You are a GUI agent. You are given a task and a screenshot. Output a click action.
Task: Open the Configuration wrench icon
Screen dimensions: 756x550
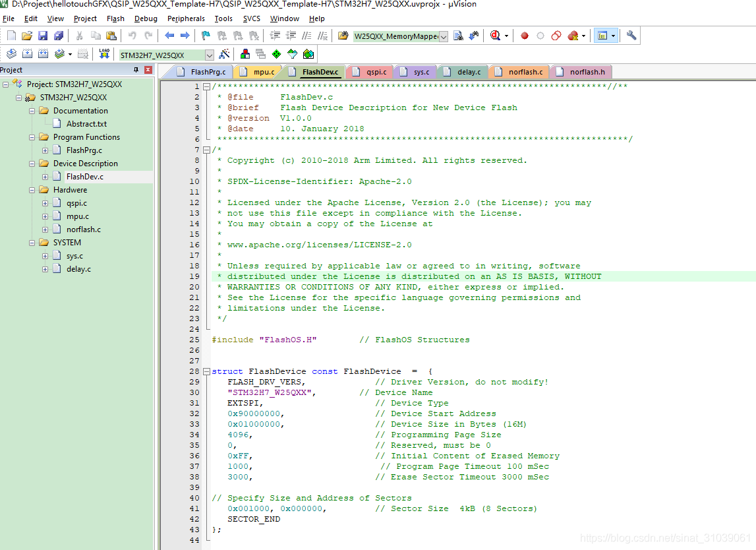(x=631, y=35)
